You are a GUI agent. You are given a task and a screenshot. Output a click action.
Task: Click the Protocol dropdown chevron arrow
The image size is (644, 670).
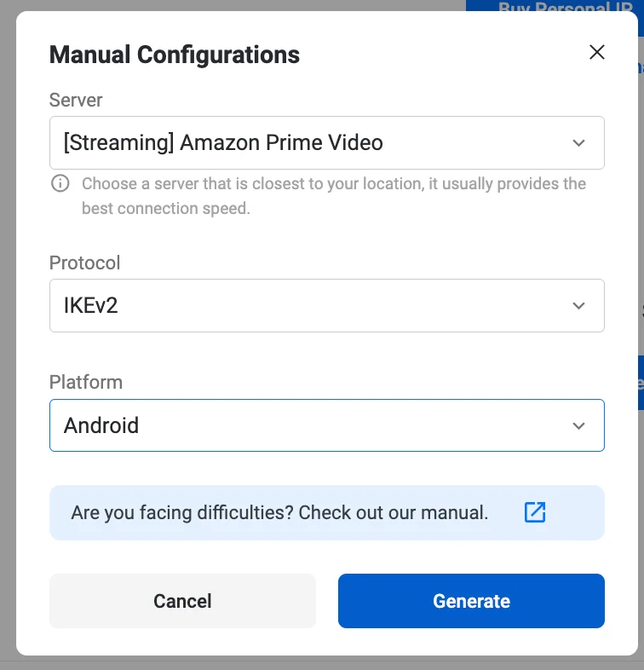coord(579,305)
